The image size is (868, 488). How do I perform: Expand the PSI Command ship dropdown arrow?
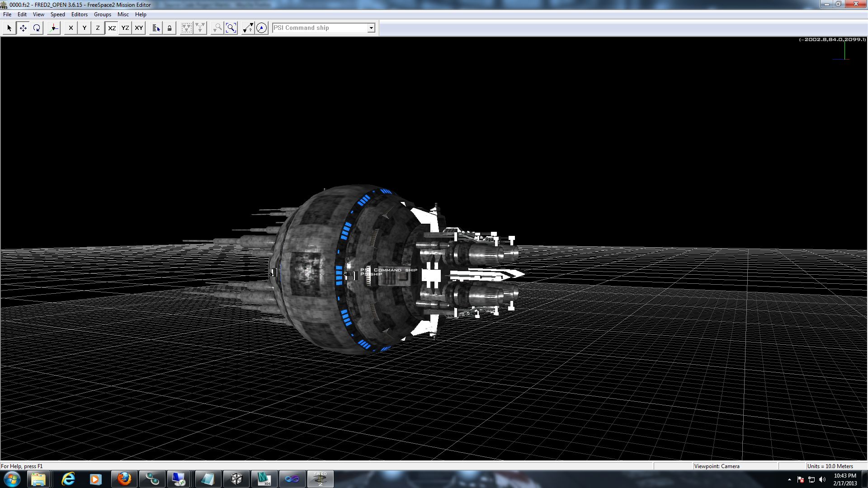coord(371,28)
